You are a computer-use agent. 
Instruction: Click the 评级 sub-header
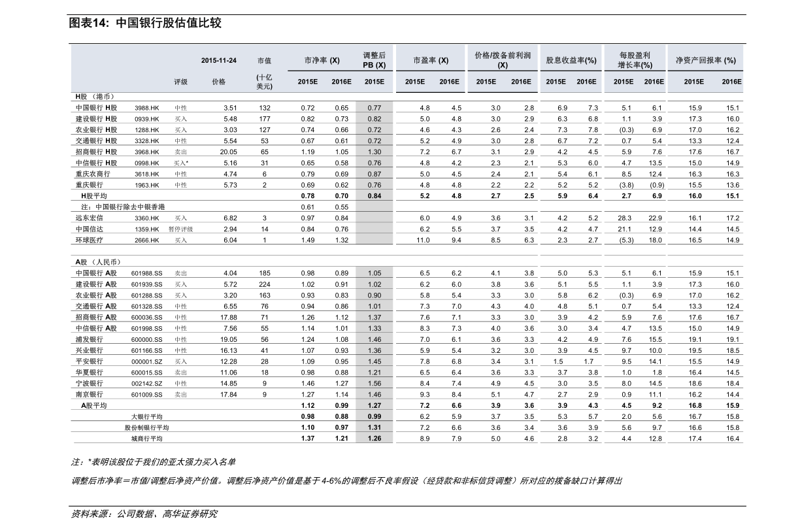[x=181, y=82]
